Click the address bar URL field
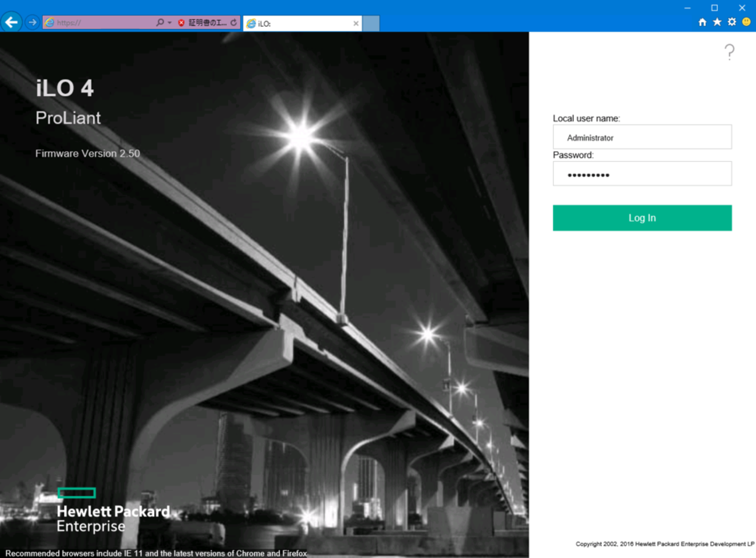The height and width of the screenshot is (558, 756). coord(98,23)
